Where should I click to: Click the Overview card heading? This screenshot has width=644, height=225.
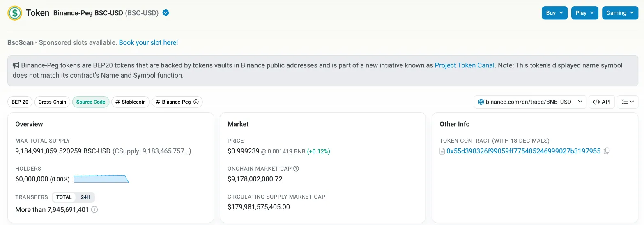pyautogui.click(x=29, y=124)
